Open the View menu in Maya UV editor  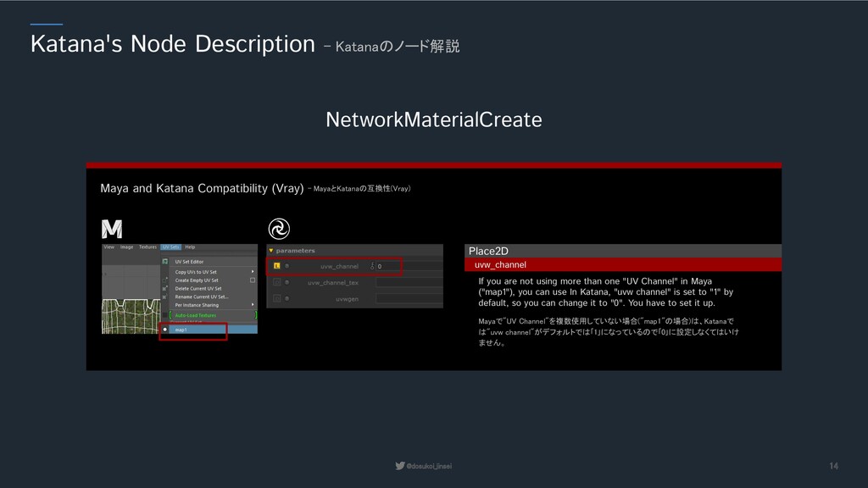click(109, 247)
